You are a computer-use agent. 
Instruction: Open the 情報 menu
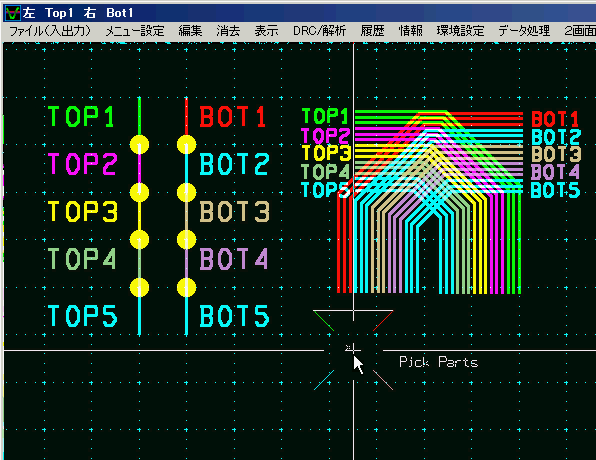click(411, 31)
